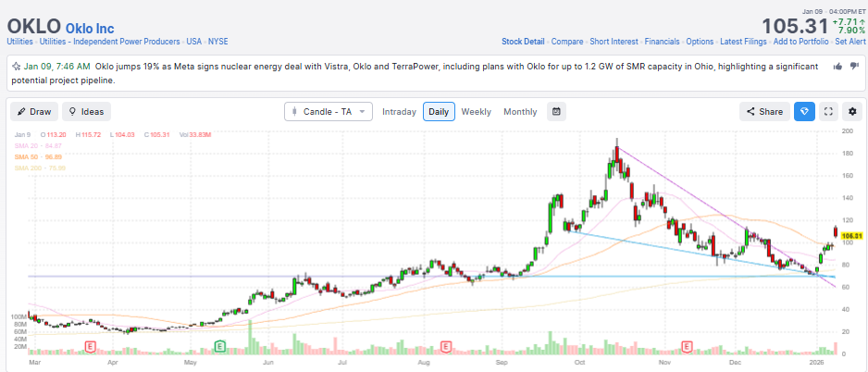The width and height of the screenshot is (868, 372).
Task: Open the chart settings gear
Action: (852, 111)
